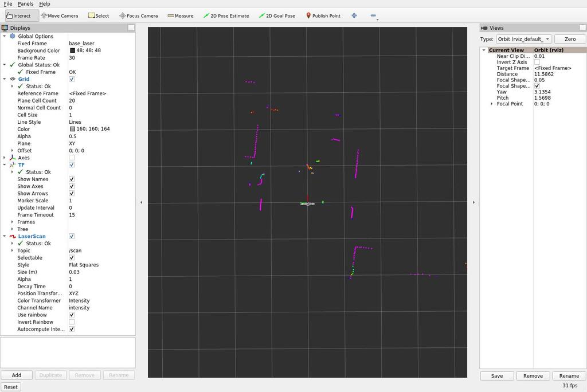This screenshot has height=392, width=587.
Task: Click the blue minus remove-tool icon
Action: (x=373, y=15)
